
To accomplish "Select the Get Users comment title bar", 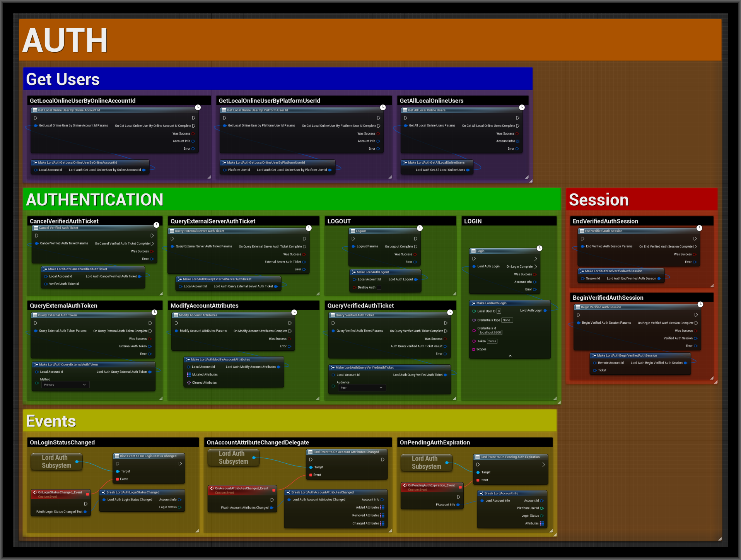I will pos(278,79).
